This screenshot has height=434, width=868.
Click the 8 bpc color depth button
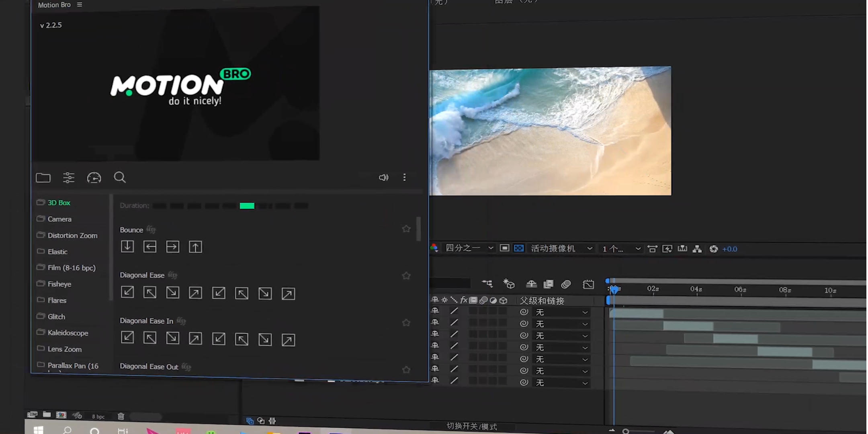coord(98,416)
